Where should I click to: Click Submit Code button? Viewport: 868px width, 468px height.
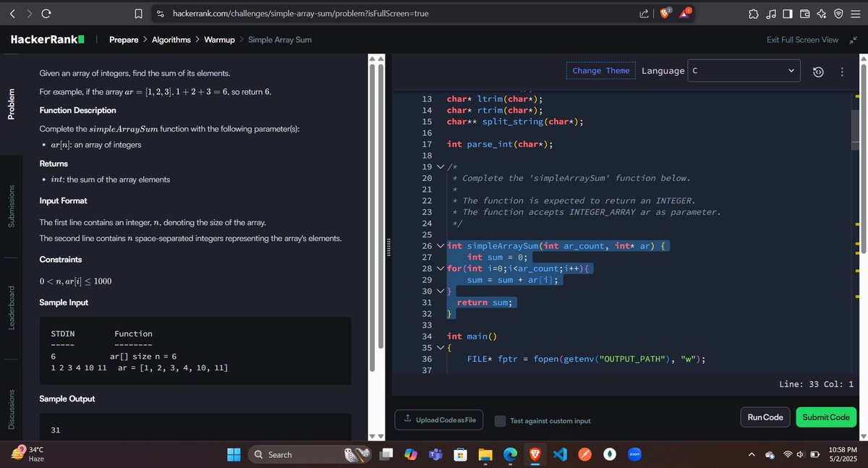[825, 417]
